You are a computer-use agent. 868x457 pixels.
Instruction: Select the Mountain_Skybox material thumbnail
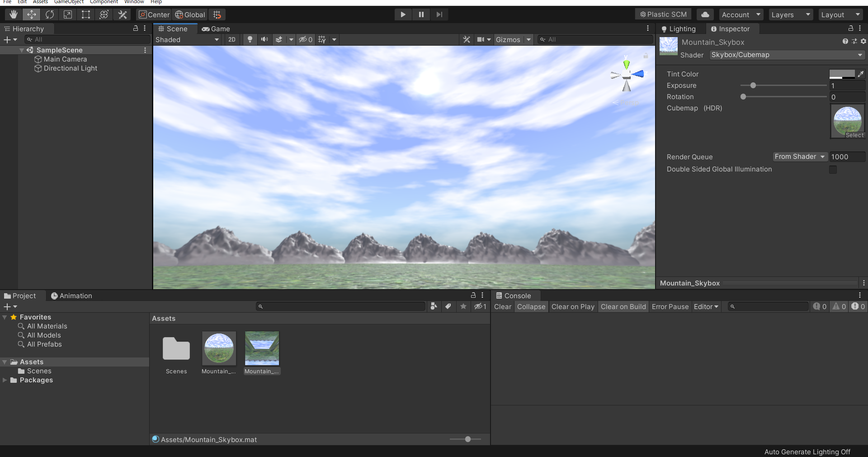[219, 348]
